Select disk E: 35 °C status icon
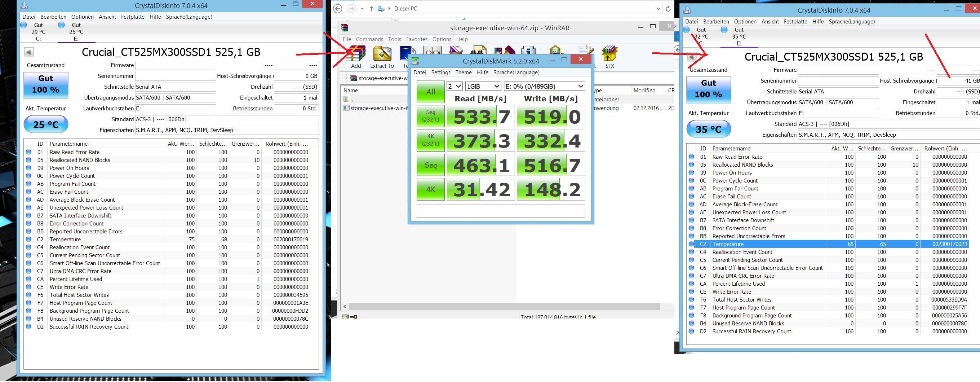This screenshot has width=980, height=382. click(724, 30)
